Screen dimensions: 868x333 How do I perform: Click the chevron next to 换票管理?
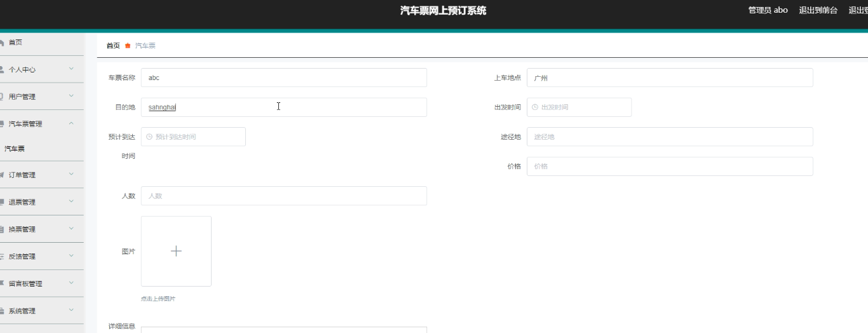[x=71, y=229]
